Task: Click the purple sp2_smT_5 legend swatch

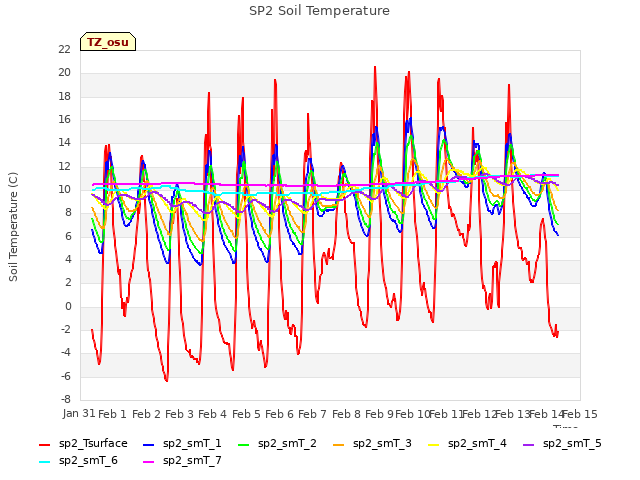Action: pos(529,444)
